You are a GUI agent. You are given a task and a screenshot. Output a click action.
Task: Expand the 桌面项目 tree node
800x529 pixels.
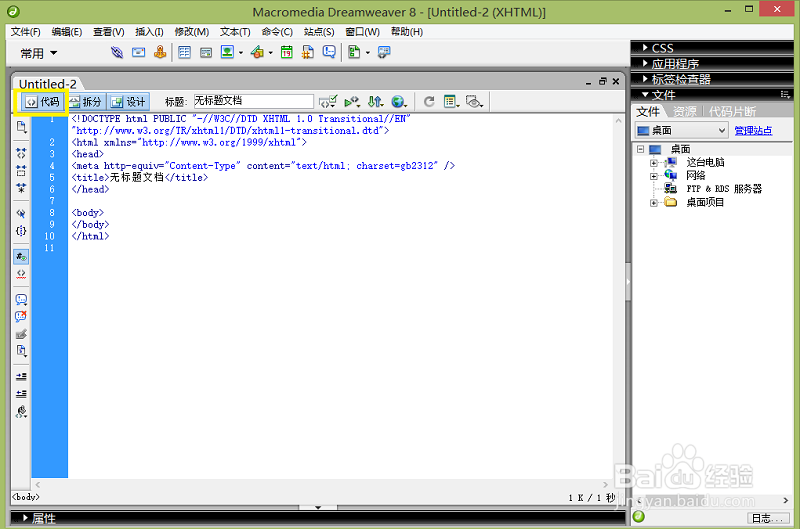click(x=654, y=203)
